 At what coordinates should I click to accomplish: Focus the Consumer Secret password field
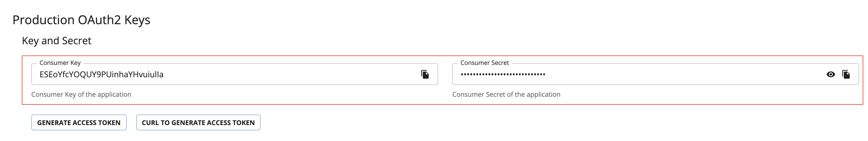pos(655,74)
